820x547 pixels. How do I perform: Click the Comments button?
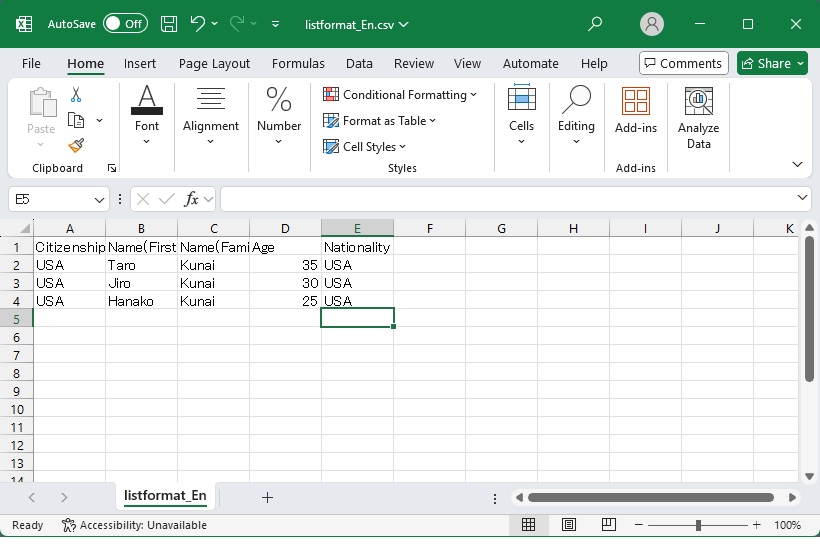tap(683, 63)
